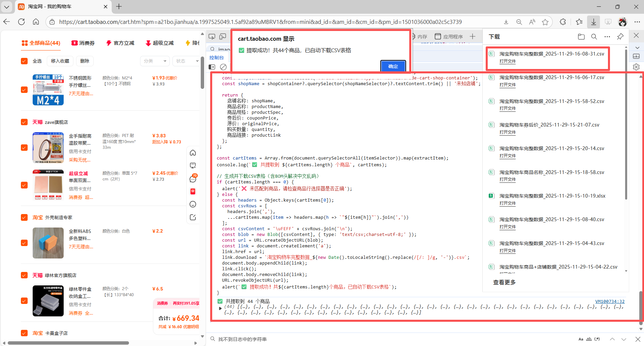
Task: Click the clear console icon
Action: (x=223, y=67)
